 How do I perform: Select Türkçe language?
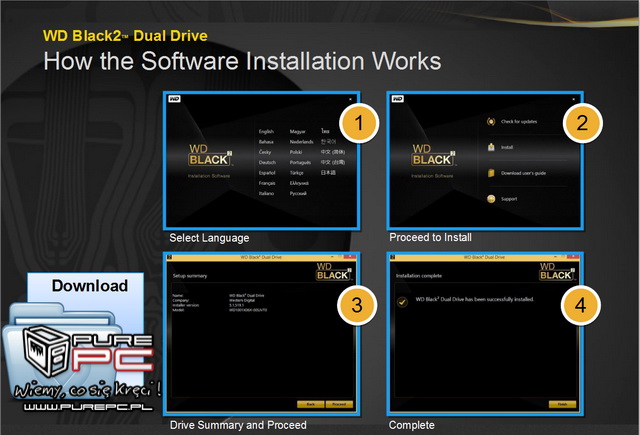tap(297, 173)
